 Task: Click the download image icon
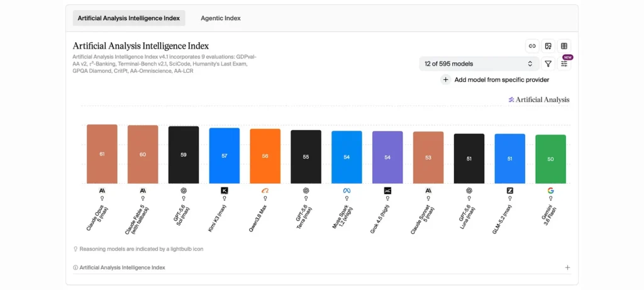pyautogui.click(x=548, y=46)
